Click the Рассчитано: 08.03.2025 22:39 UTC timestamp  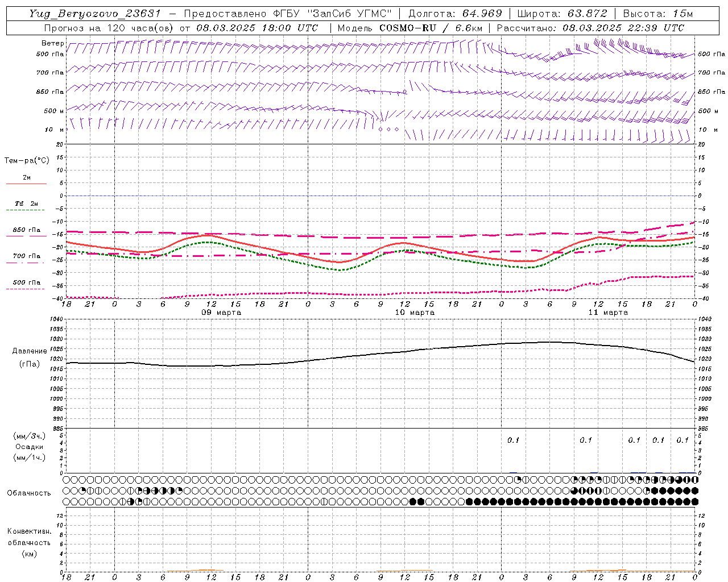point(590,28)
